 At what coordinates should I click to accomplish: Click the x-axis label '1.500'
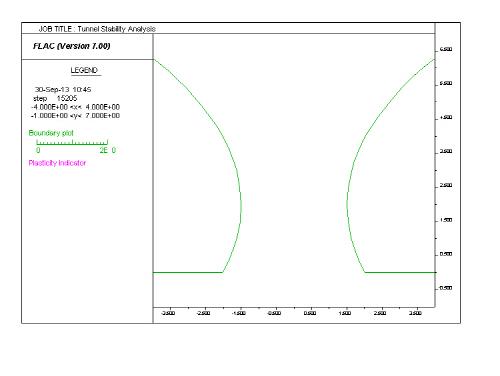pos(345,313)
